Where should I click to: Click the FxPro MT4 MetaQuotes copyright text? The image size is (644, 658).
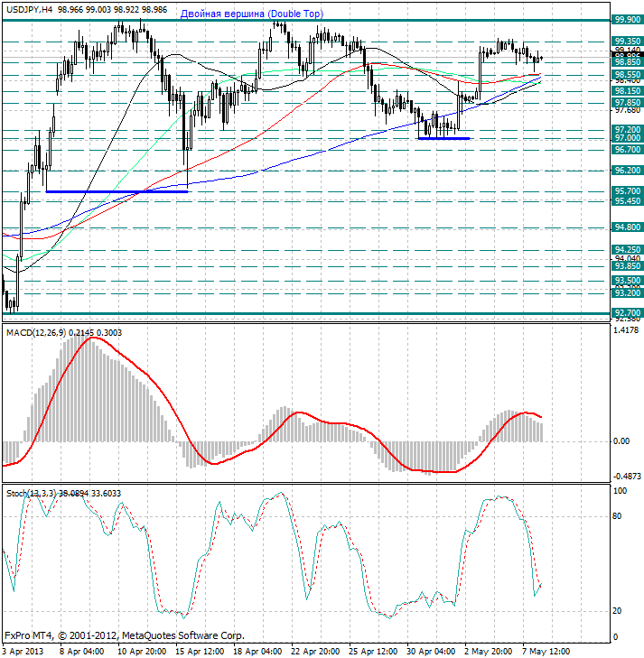tap(125, 635)
